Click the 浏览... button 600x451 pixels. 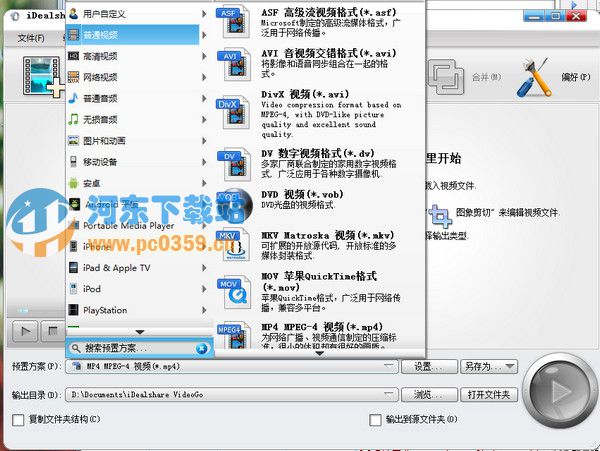click(x=429, y=394)
